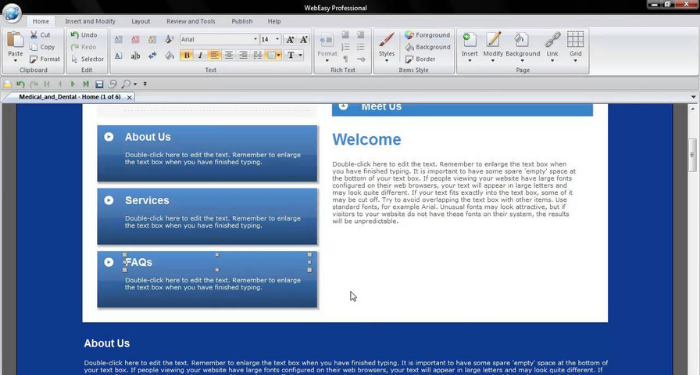Click the green undo arrow in quick toolbar
700x375 pixels.
coord(20,83)
